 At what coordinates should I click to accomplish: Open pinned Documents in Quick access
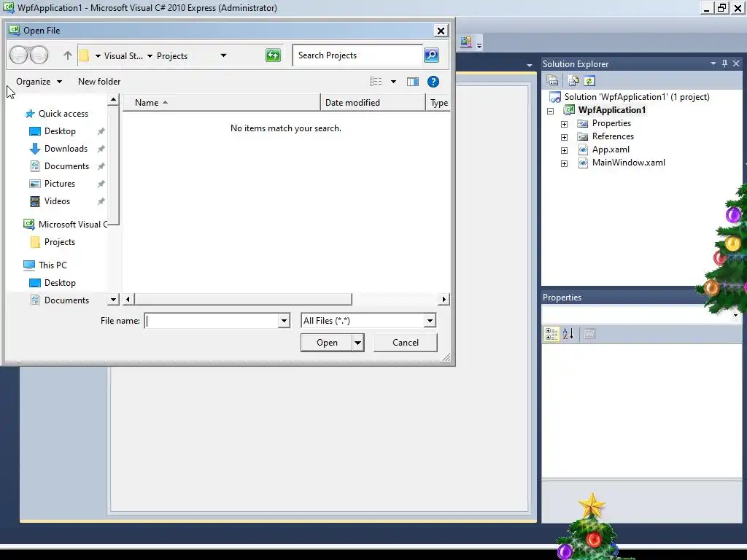pos(66,166)
